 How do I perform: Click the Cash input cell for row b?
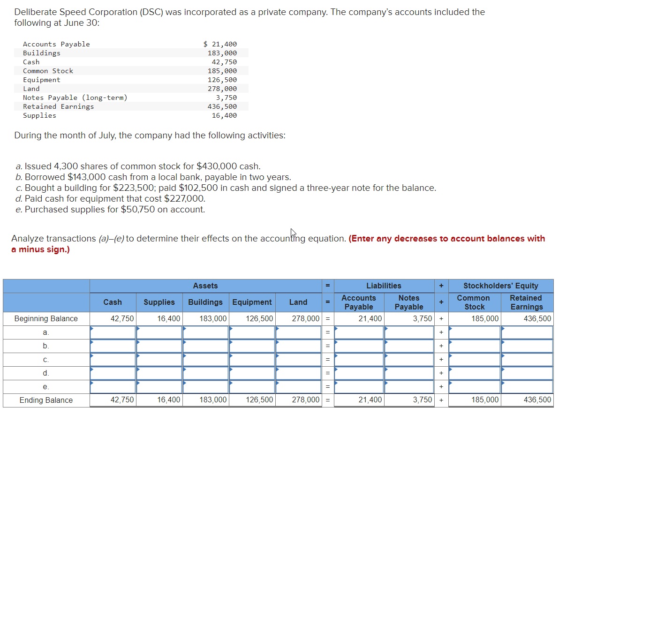point(113,346)
